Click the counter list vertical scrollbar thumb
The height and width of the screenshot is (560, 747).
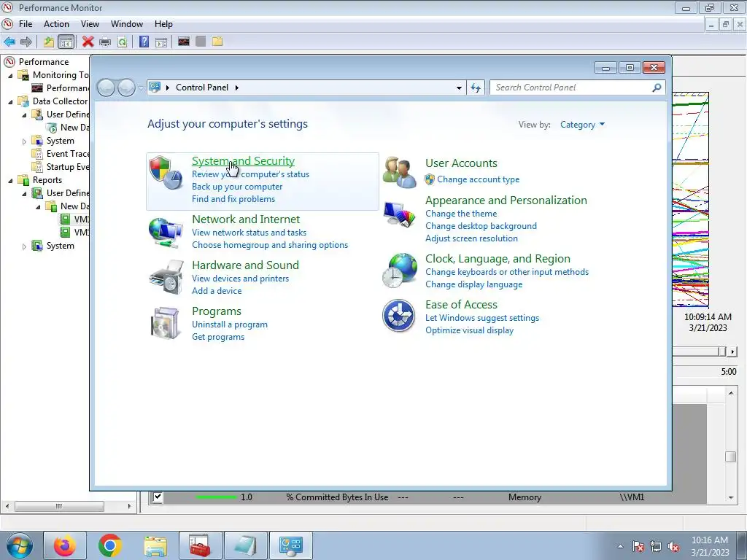730,456
